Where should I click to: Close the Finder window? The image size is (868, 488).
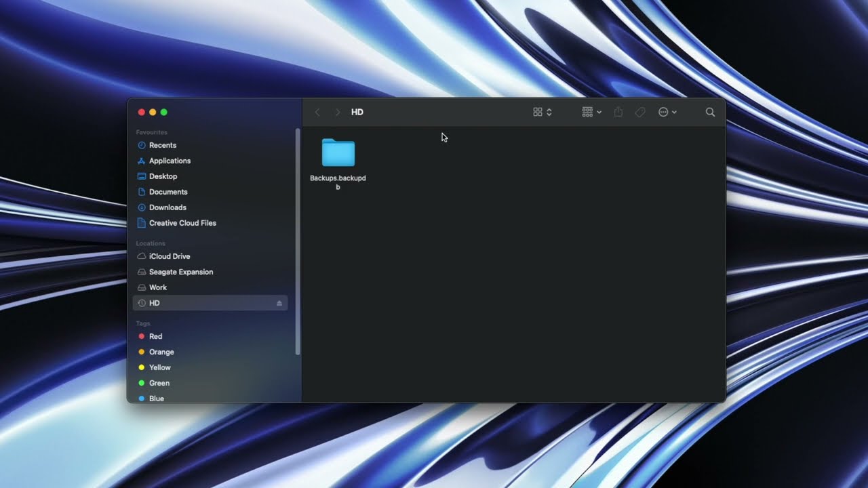(142, 112)
